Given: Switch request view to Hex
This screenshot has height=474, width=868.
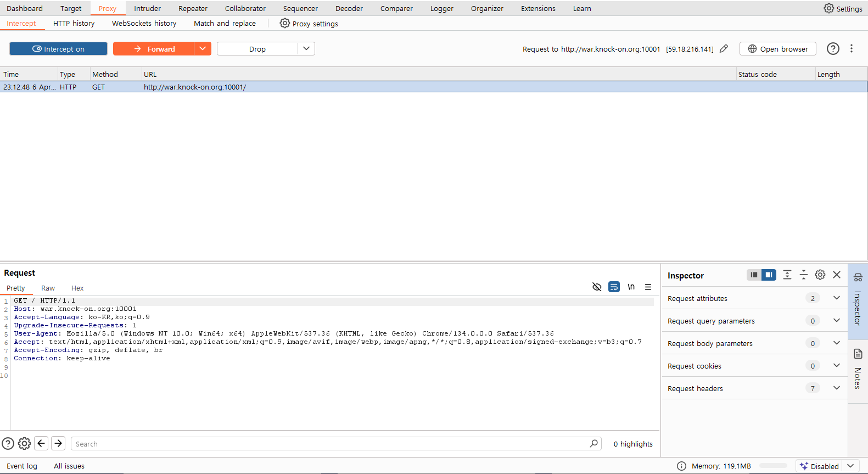Looking at the screenshot, I should [x=77, y=288].
